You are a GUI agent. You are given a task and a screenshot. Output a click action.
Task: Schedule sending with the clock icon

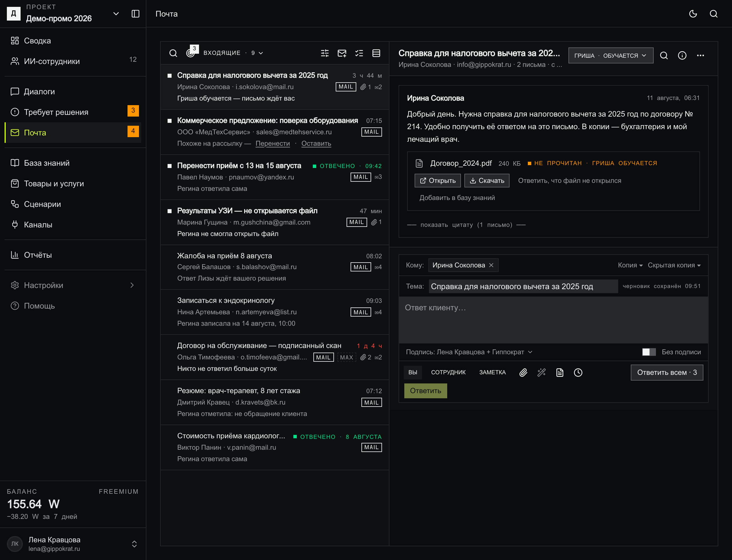pyautogui.click(x=578, y=372)
